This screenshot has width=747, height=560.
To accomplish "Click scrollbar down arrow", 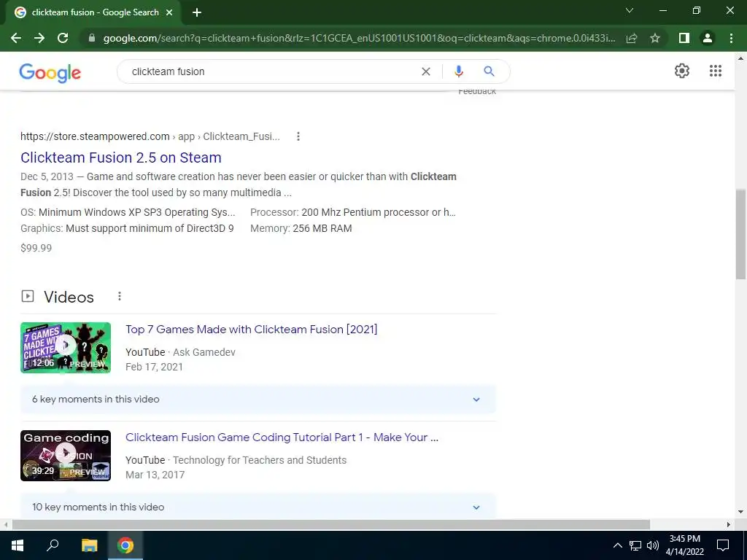I will (x=741, y=513).
